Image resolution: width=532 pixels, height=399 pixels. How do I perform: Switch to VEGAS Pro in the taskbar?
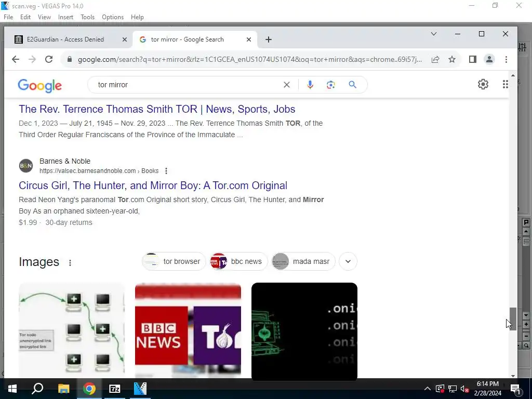click(x=140, y=389)
